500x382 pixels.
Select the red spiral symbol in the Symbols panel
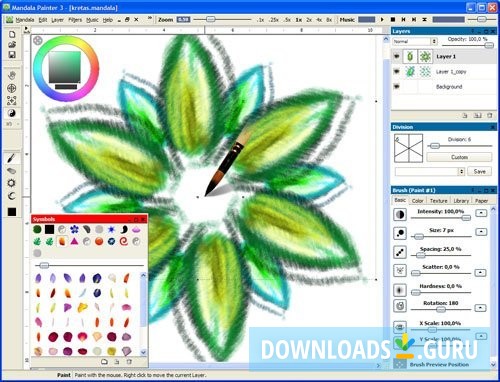[x=124, y=241]
